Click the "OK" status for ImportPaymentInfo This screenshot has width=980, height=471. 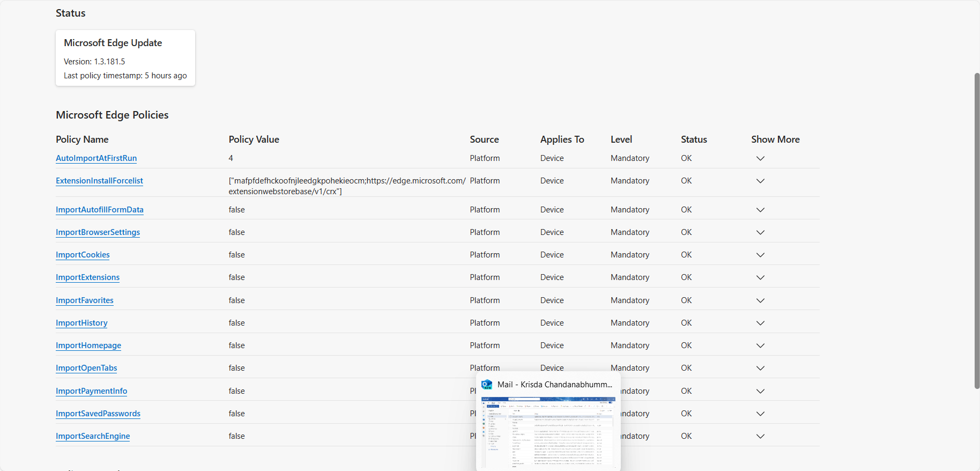(x=687, y=391)
